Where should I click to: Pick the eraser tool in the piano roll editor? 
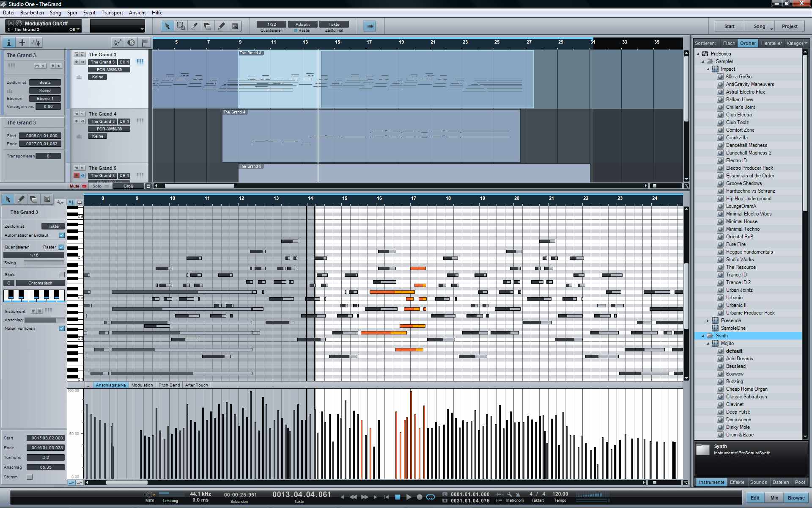coord(34,199)
